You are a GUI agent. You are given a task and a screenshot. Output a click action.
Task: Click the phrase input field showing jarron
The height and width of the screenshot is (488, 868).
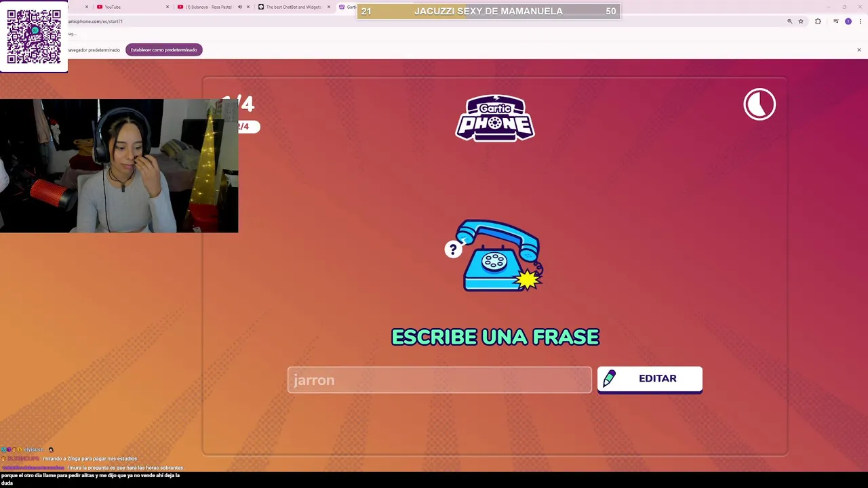pyautogui.click(x=439, y=380)
